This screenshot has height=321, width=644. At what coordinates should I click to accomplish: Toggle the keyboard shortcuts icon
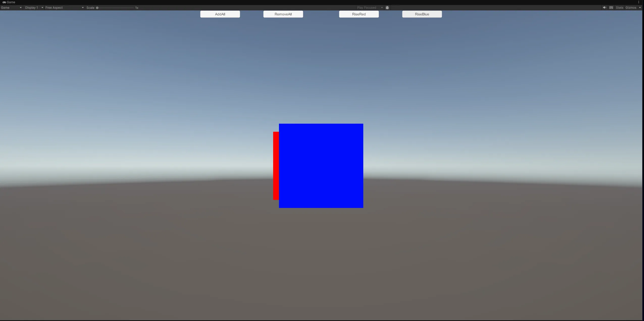[611, 8]
